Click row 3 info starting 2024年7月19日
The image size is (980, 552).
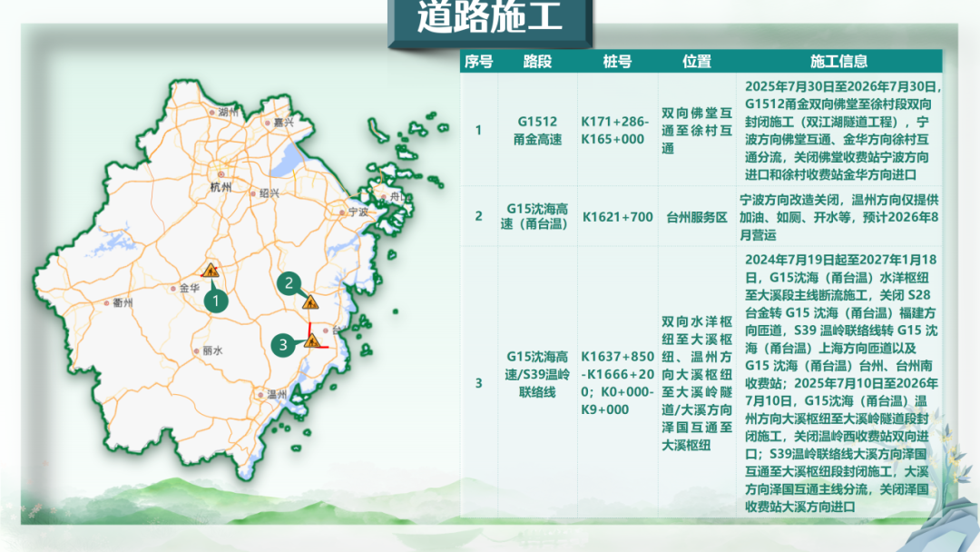coord(840,382)
